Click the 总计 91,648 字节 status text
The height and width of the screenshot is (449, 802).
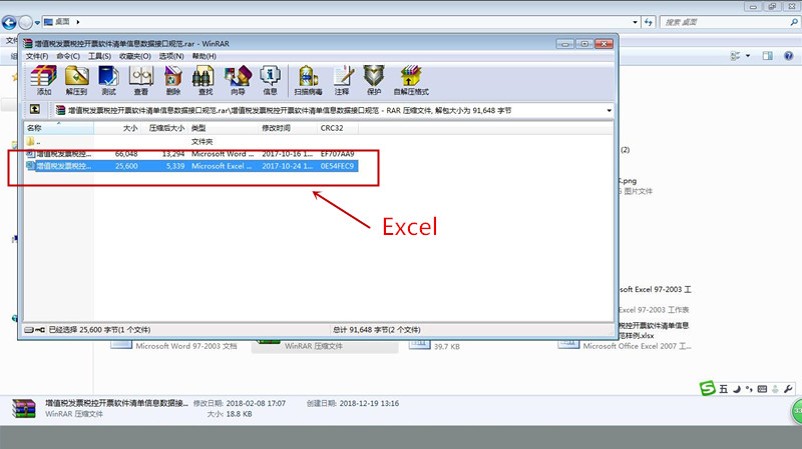377,330
